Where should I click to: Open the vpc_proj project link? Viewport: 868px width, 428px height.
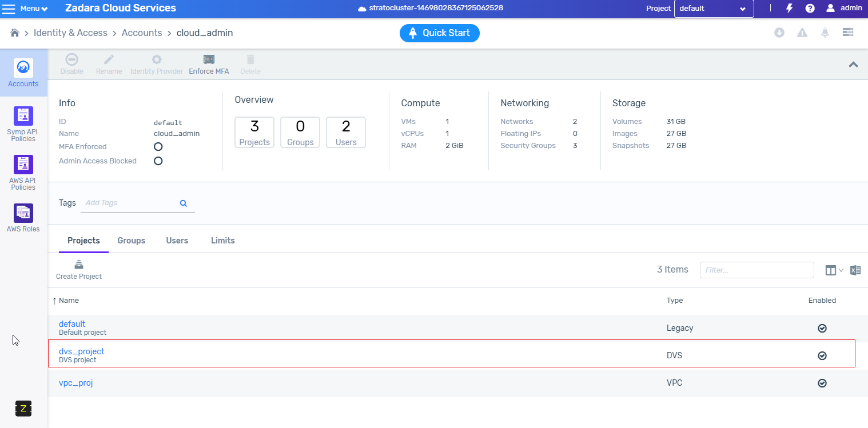pos(75,383)
